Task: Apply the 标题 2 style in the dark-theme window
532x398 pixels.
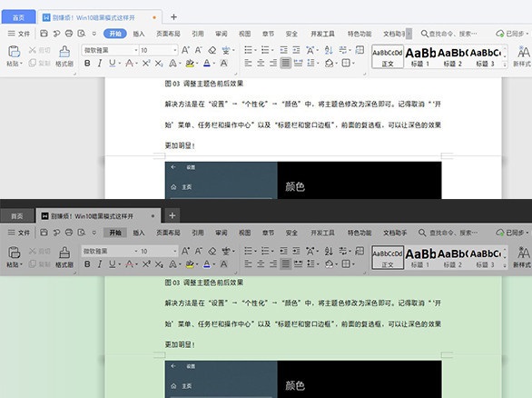Action: [453, 258]
